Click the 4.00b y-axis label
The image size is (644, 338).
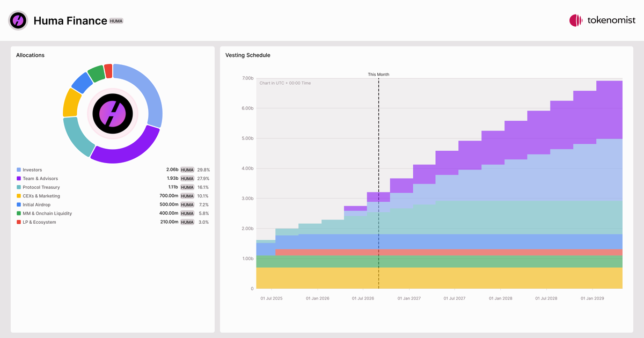[247, 168]
